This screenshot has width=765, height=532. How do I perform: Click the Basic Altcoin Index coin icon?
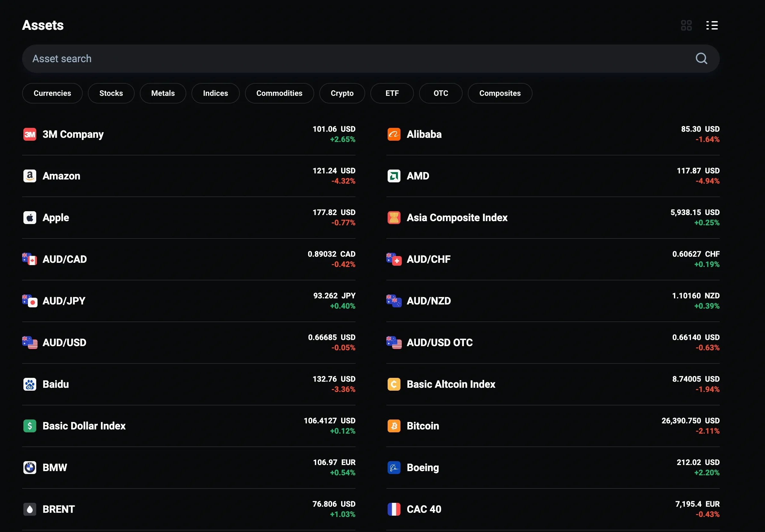[394, 384]
